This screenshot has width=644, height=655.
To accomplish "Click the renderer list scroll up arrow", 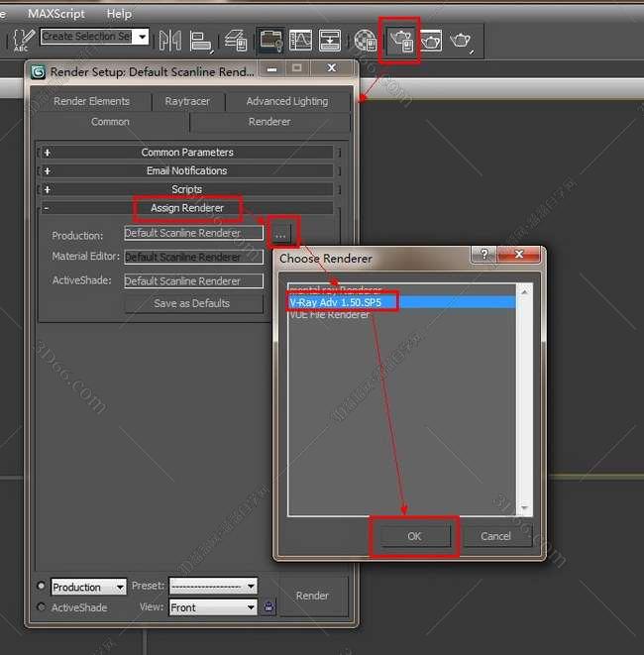I will 524,291.
